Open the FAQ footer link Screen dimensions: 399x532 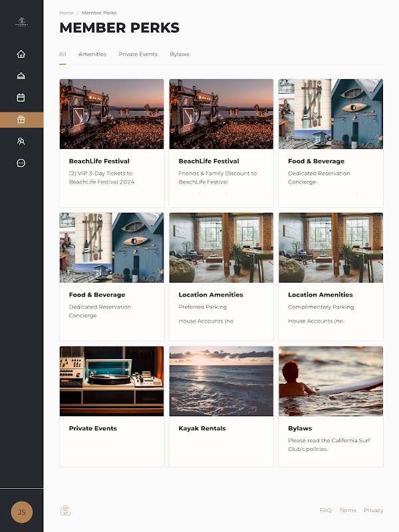(x=326, y=510)
